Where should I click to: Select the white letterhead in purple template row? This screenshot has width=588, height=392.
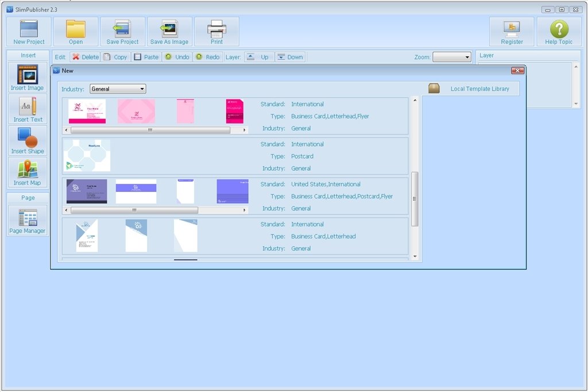[x=185, y=191]
